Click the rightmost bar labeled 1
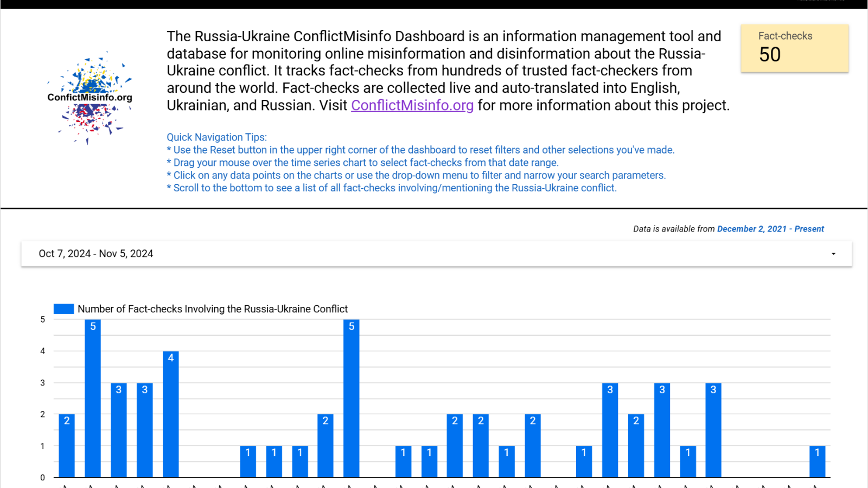Image resolution: width=868 pixels, height=488 pixels. coord(817,461)
